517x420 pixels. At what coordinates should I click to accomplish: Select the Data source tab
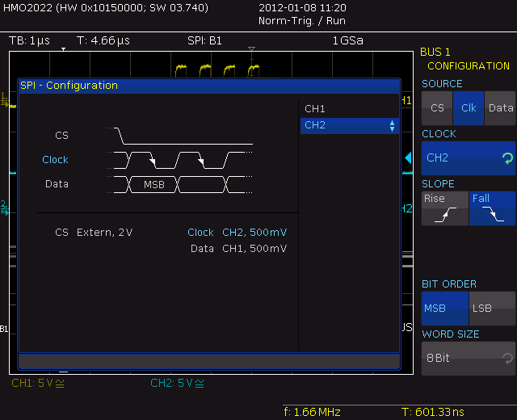point(501,108)
